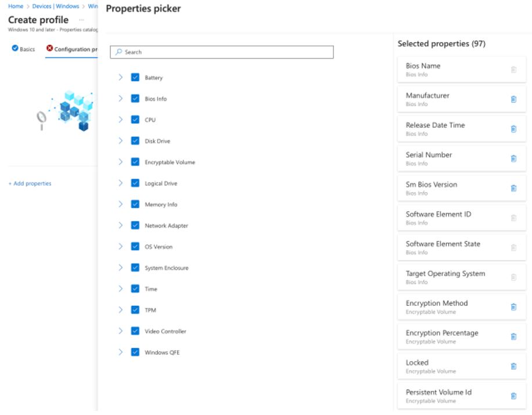Screen dimensions: 532x415
Task: Expand the Windows QFE category
Action: point(120,352)
